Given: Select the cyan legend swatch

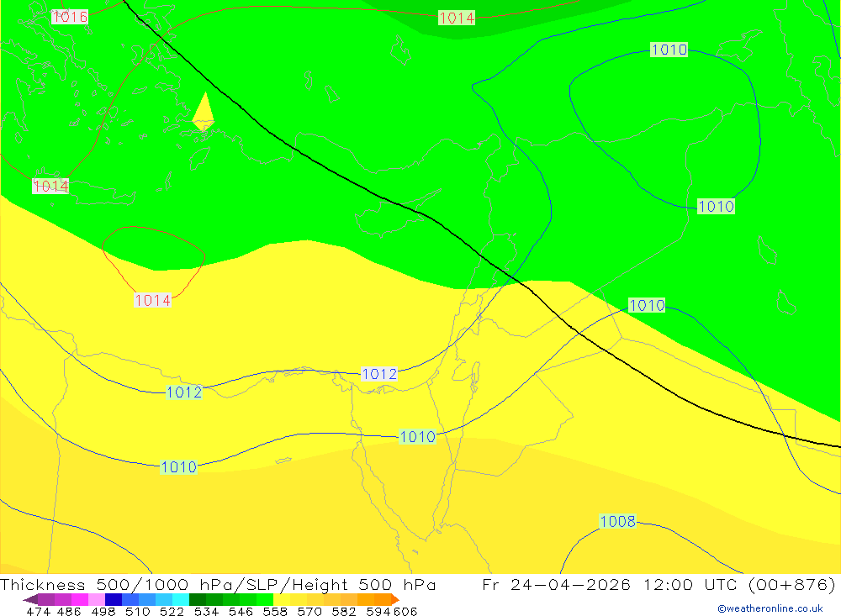Looking at the screenshot, I should (x=181, y=599).
